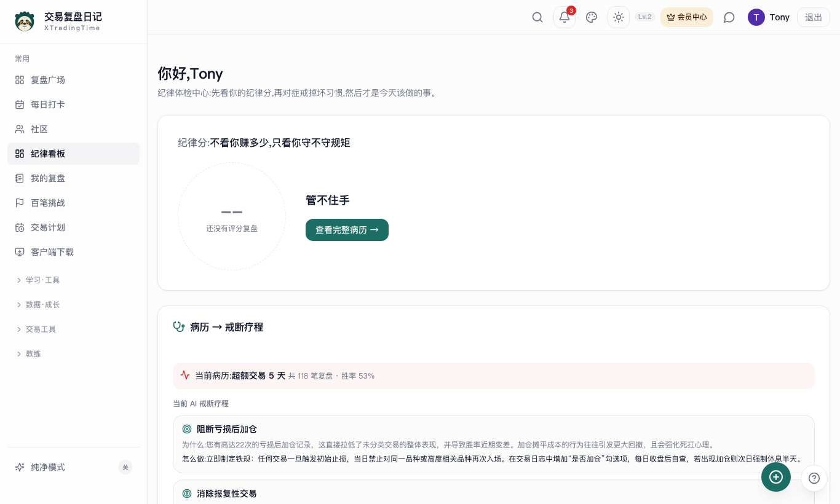The height and width of the screenshot is (504, 840).
Task: Open the color palette theme icon
Action: [592, 17]
